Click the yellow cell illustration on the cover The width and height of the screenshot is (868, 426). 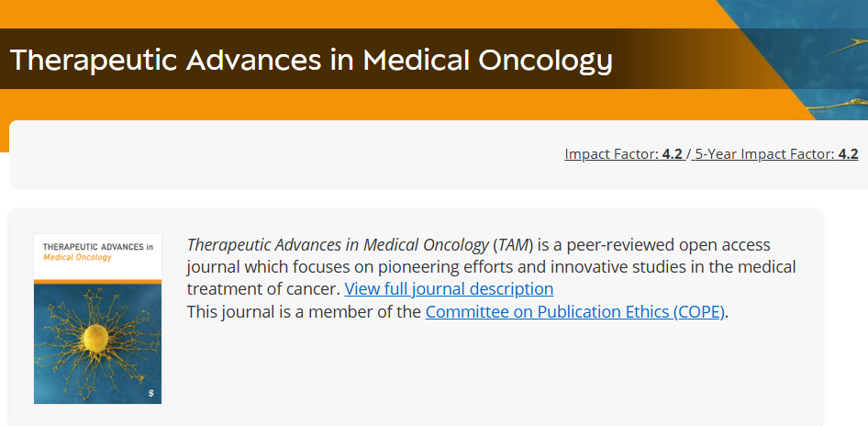pos(95,339)
